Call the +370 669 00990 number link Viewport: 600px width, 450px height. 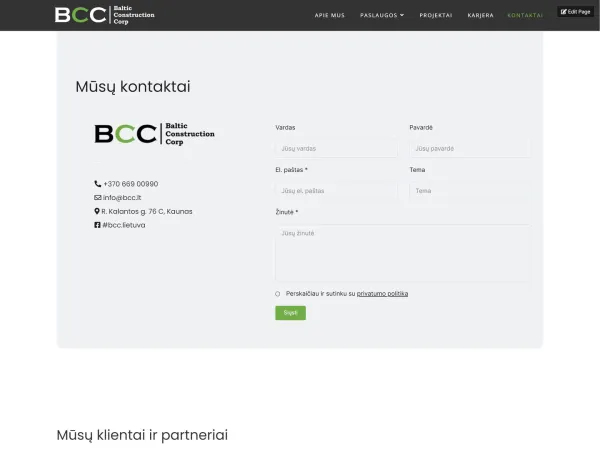click(130, 184)
